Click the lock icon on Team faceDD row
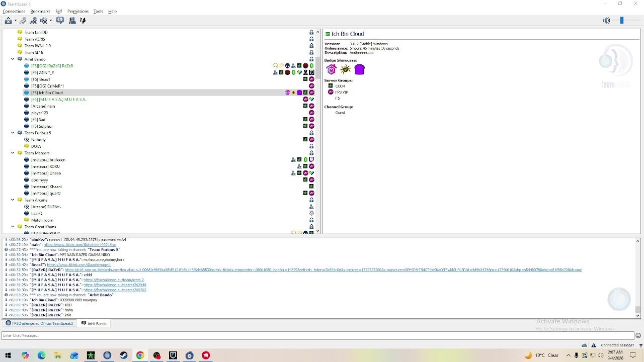The width and height of the screenshot is (644, 362). click(311, 32)
